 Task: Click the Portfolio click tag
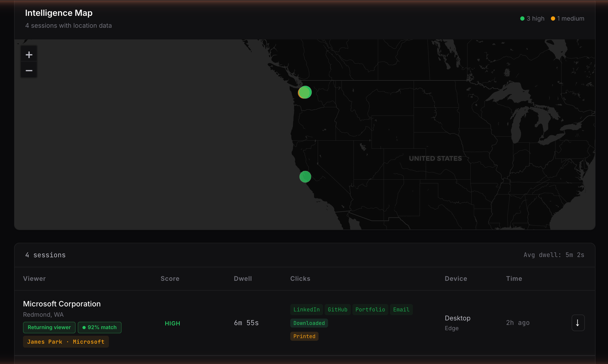370,310
